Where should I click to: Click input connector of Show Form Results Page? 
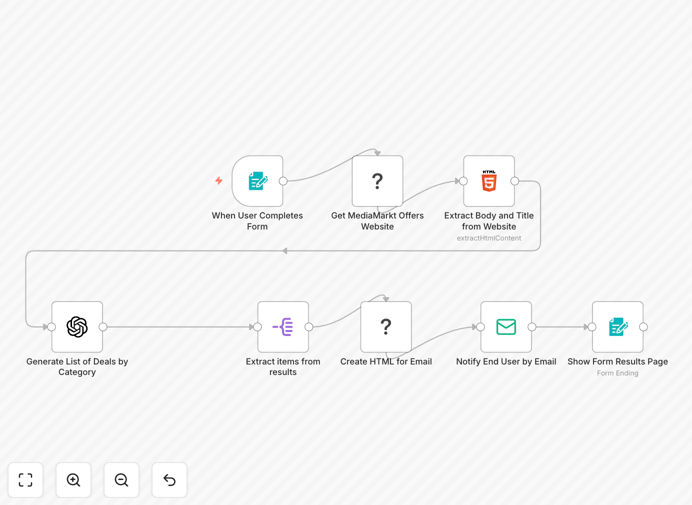pos(592,327)
